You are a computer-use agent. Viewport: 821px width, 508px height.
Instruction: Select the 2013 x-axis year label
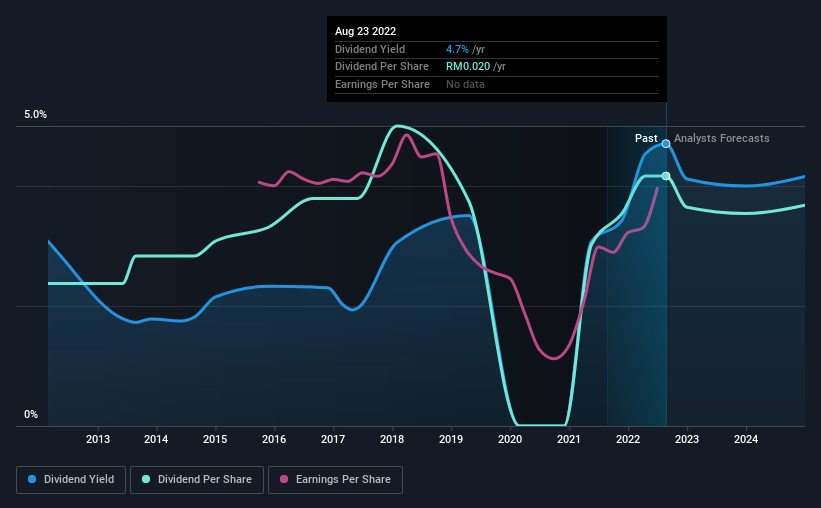click(x=98, y=439)
